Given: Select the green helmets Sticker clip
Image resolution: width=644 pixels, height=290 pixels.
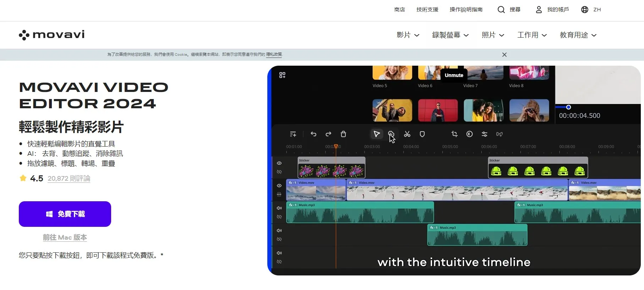Looking at the screenshot, I should pos(538,168).
